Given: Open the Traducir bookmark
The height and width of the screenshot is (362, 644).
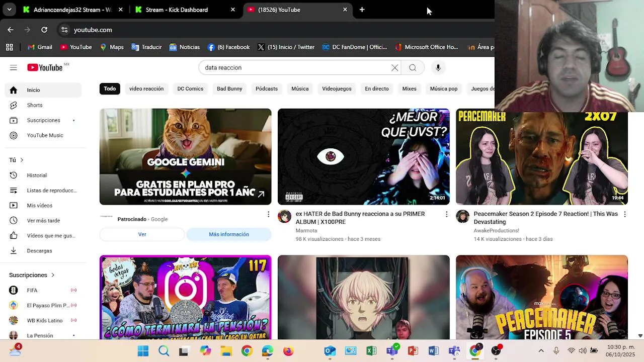Looking at the screenshot, I should pos(146,47).
